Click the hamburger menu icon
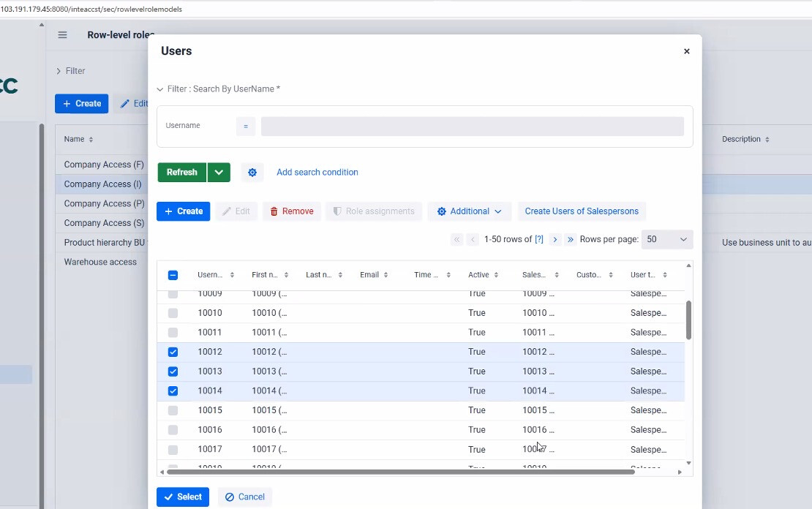 click(x=62, y=35)
